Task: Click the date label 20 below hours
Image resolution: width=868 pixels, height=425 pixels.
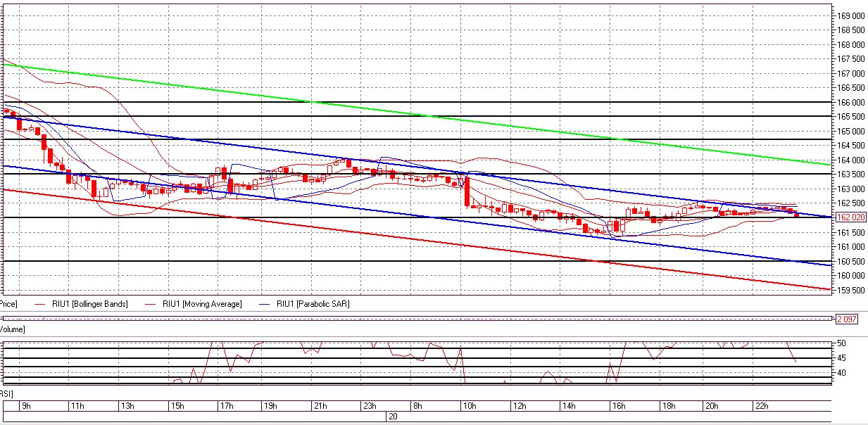Action: [x=393, y=417]
